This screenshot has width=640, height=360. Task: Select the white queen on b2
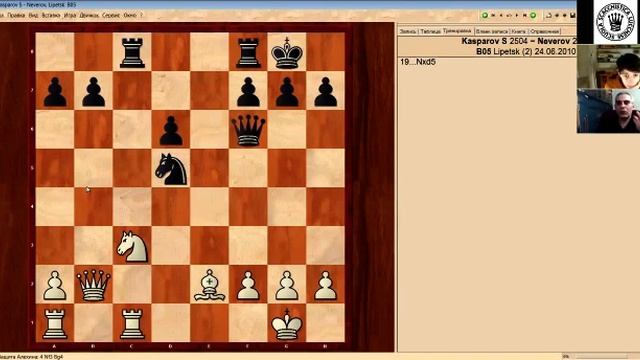(93, 285)
